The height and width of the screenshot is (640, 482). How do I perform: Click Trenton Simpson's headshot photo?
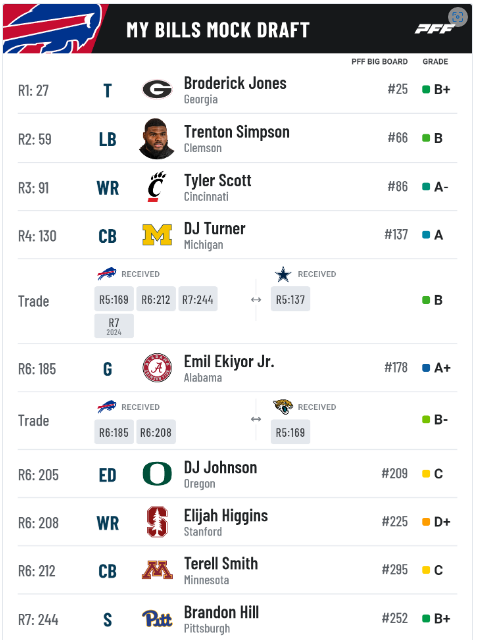(157, 138)
